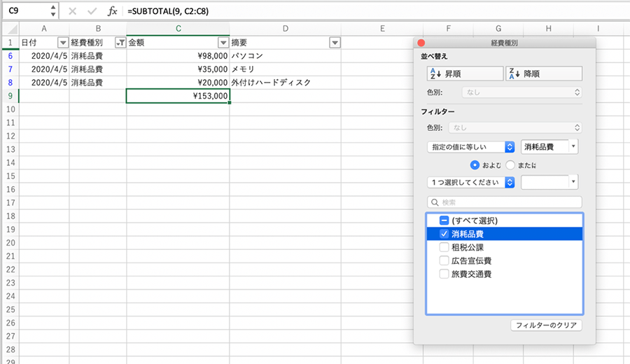The width and height of the screenshot is (630, 364).
Task: Check the 広告宣伝費 checkbox
Action: 444,260
